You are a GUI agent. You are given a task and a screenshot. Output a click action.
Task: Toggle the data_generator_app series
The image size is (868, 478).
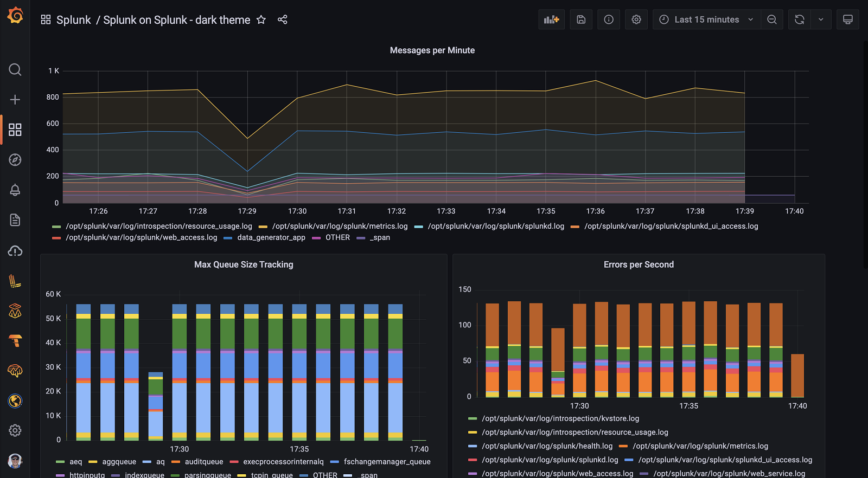pyautogui.click(x=271, y=237)
